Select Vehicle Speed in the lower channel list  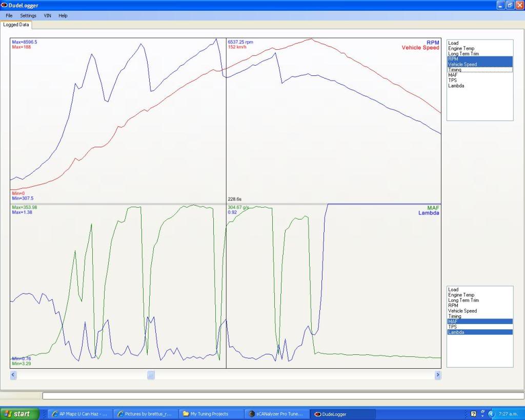479,311
